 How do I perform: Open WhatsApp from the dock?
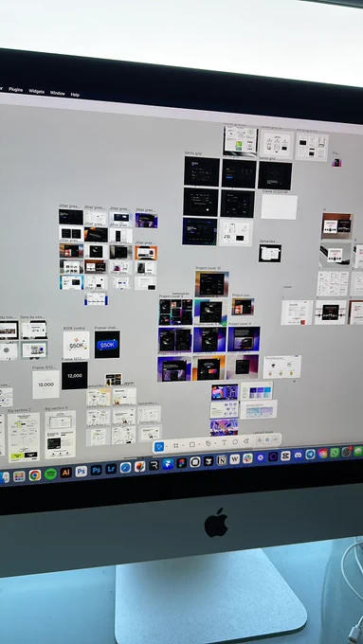click(x=336, y=453)
